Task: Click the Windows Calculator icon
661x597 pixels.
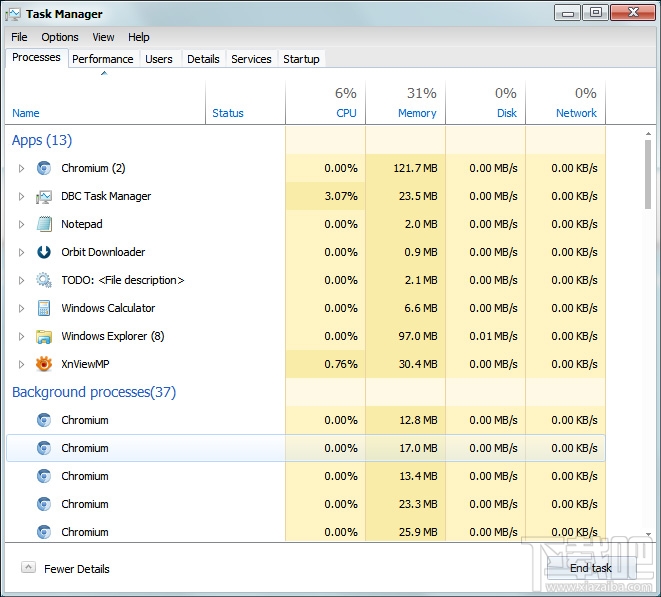Action: pos(44,308)
